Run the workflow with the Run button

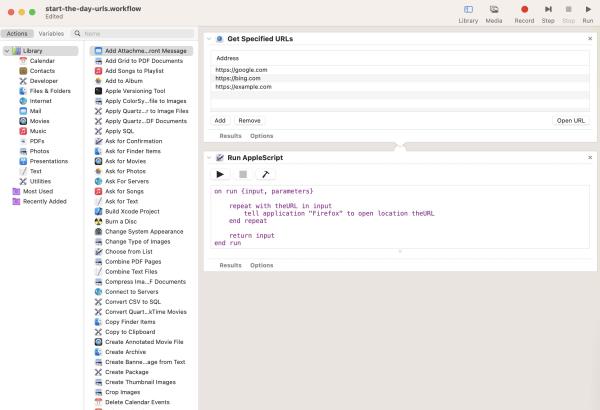[588, 13]
